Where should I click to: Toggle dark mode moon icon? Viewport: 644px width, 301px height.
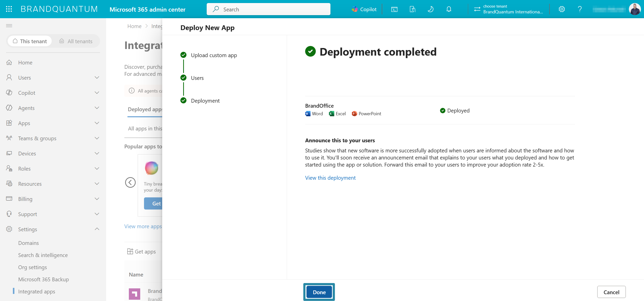[x=431, y=9]
